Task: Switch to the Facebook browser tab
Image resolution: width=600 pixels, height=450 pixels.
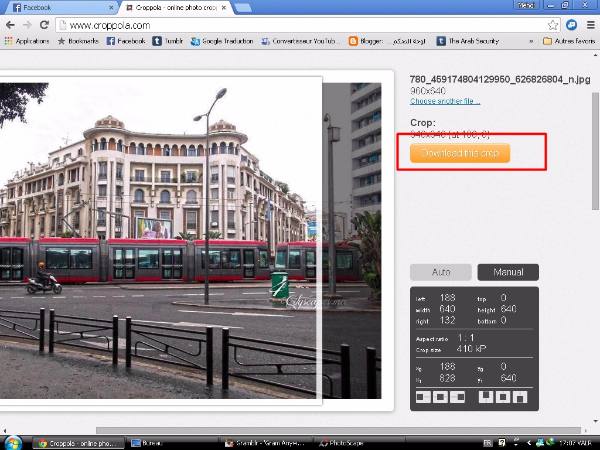Action: [61, 7]
